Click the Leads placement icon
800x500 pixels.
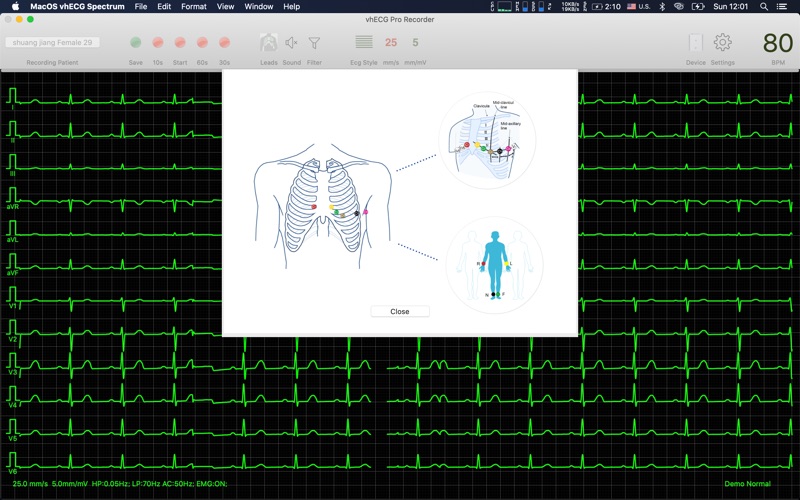[268, 43]
